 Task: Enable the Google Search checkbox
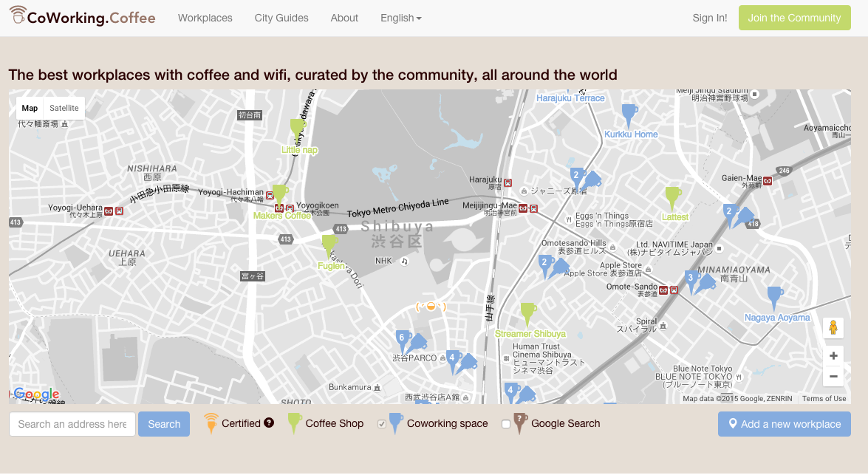[506, 424]
